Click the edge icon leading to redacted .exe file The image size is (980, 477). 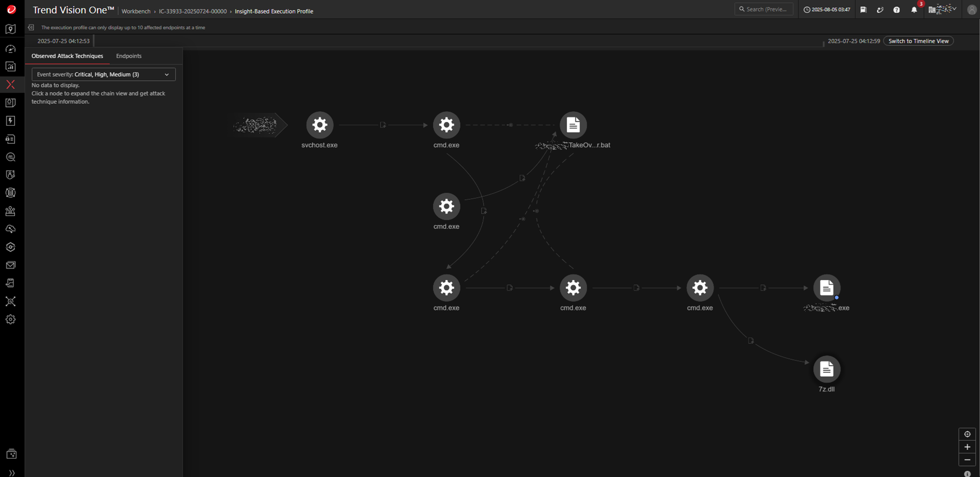[x=763, y=288]
